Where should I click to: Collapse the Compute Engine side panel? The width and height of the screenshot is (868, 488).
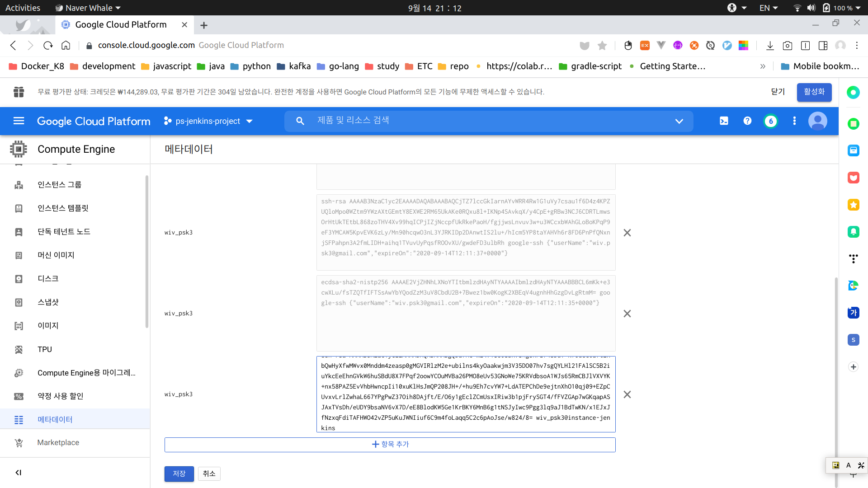[x=19, y=473]
